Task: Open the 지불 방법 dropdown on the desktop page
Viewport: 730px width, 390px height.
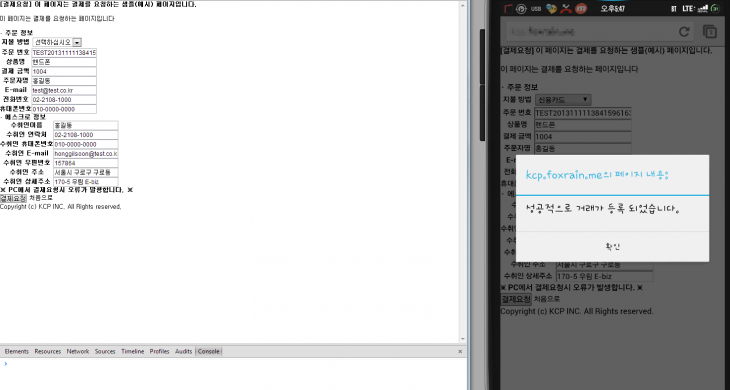Action: (x=58, y=42)
